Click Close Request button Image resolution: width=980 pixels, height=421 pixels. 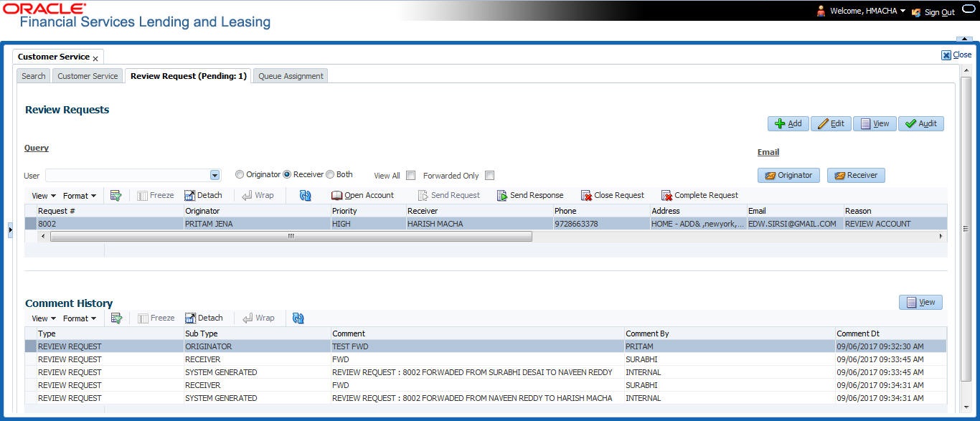coord(613,195)
